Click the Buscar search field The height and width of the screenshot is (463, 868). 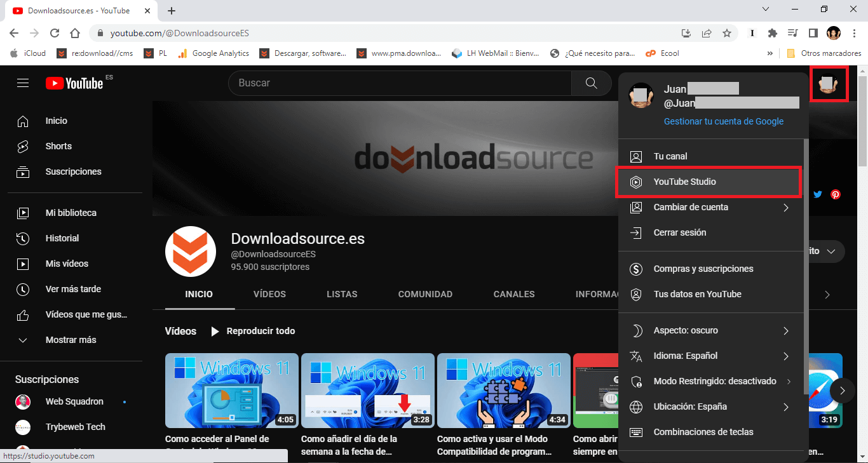pos(400,83)
